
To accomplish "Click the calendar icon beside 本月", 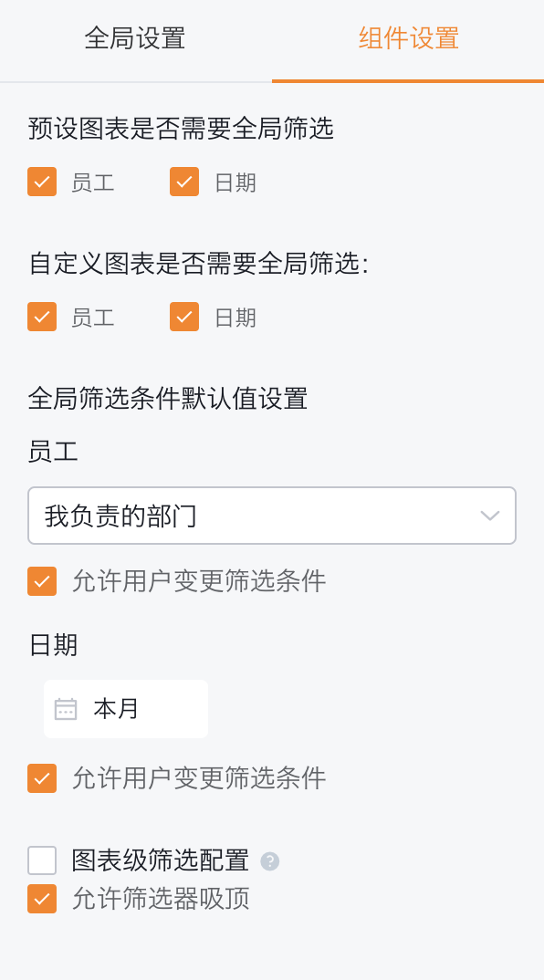I will (x=66, y=709).
